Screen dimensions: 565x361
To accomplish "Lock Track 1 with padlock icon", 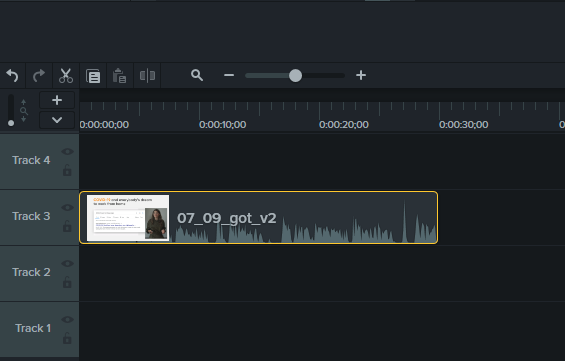I will click(x=67, y=338).
